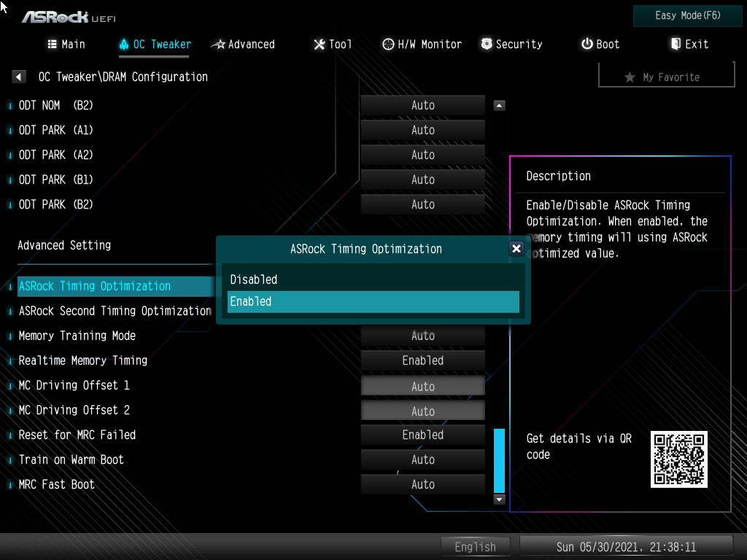Viewport: 747px width, 560px height.
Task: Click the back arrow beside DRAM Configuration
Action: click(18, 77)
